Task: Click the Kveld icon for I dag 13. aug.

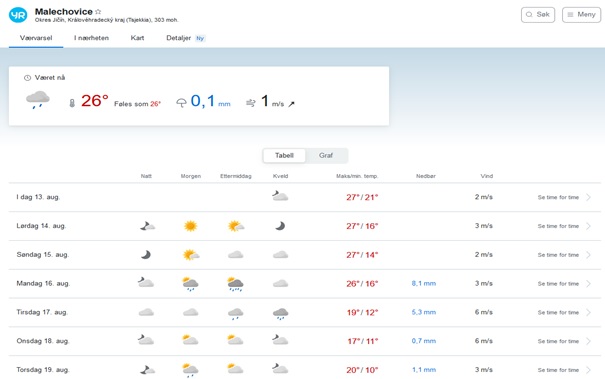Action: [280, 196]
